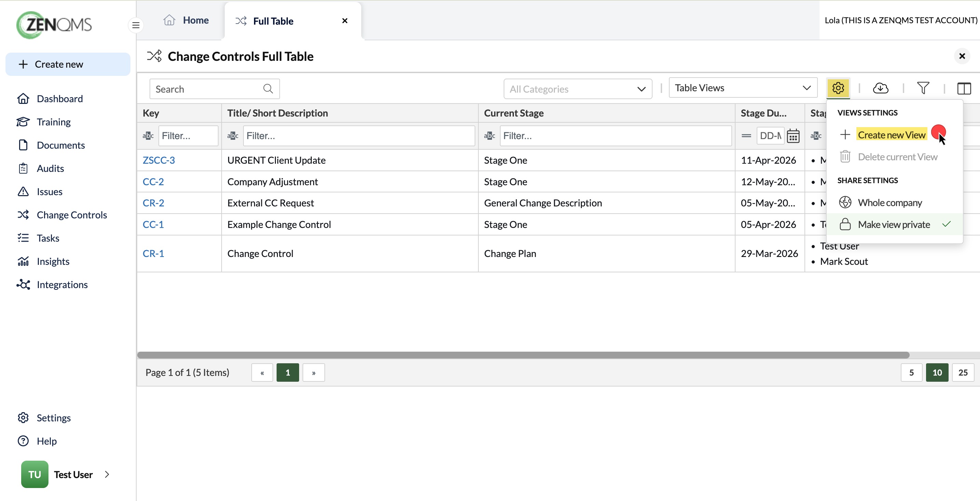Show 25 items per page

(x=963, y=372)
